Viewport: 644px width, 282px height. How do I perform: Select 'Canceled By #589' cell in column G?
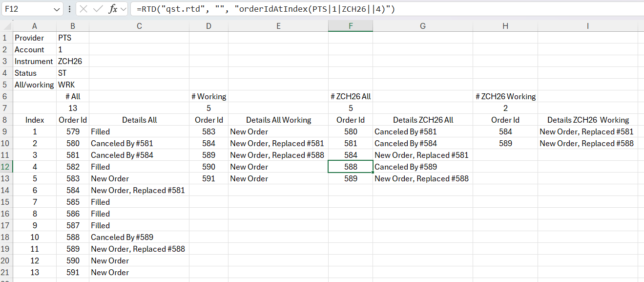422,167
